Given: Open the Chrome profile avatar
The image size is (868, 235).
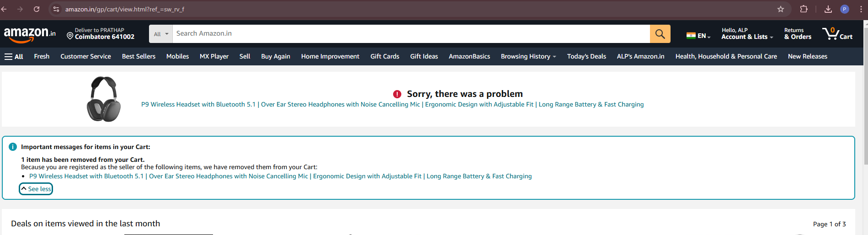Looking at the screenshot, I should [x=845, y=9].
